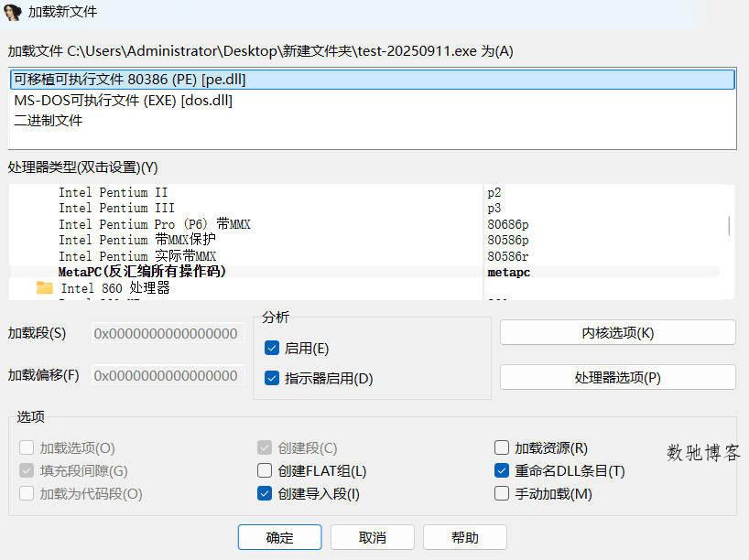Select MetaPC(反汇编所有操作码) processor
Viewport: 749px width, 560px height.
(142, 272)
